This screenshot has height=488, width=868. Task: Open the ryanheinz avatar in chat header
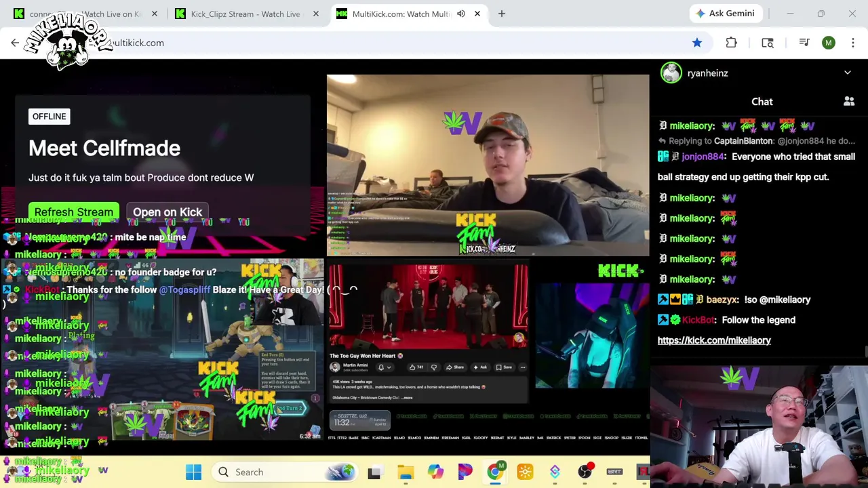[671, 73]
